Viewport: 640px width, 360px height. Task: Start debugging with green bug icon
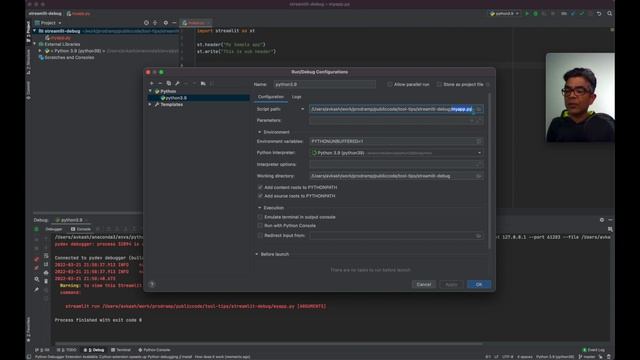pos(536,13)
